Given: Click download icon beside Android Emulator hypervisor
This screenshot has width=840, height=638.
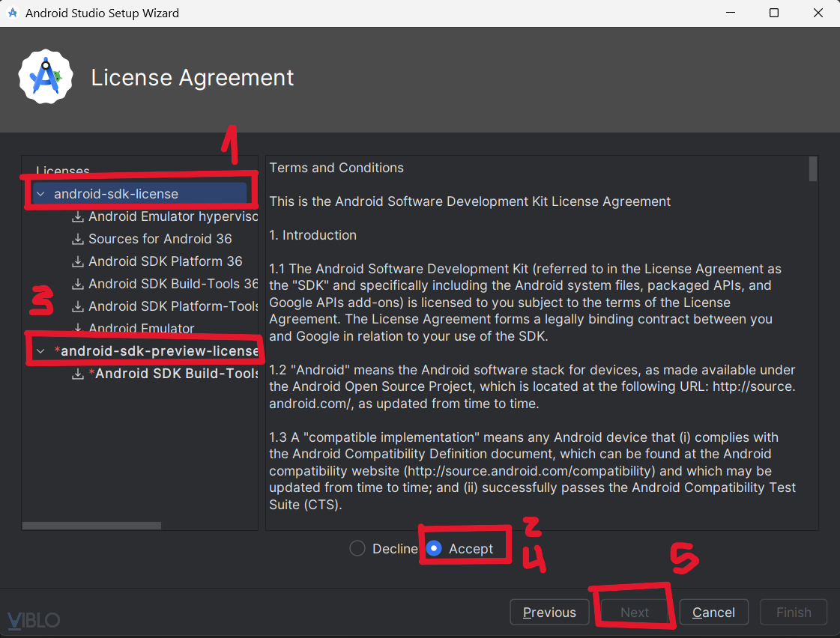Looking at the screenshot, I should 77,216.
